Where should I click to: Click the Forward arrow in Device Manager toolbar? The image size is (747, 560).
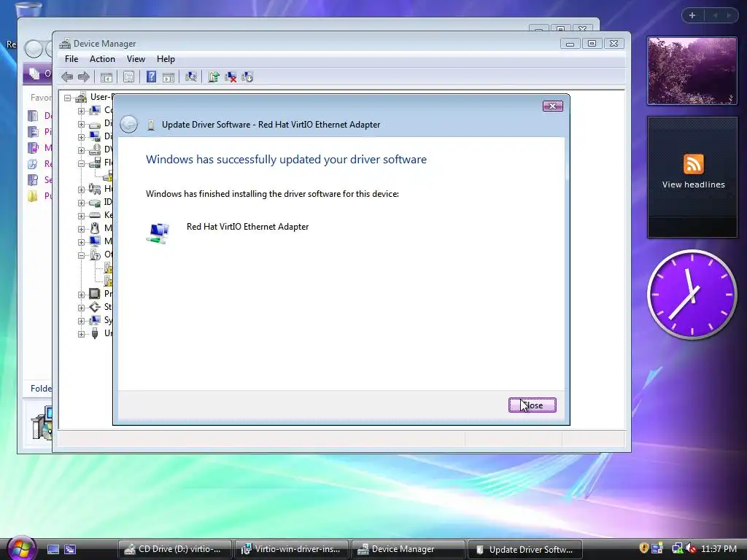coord(84,77)
